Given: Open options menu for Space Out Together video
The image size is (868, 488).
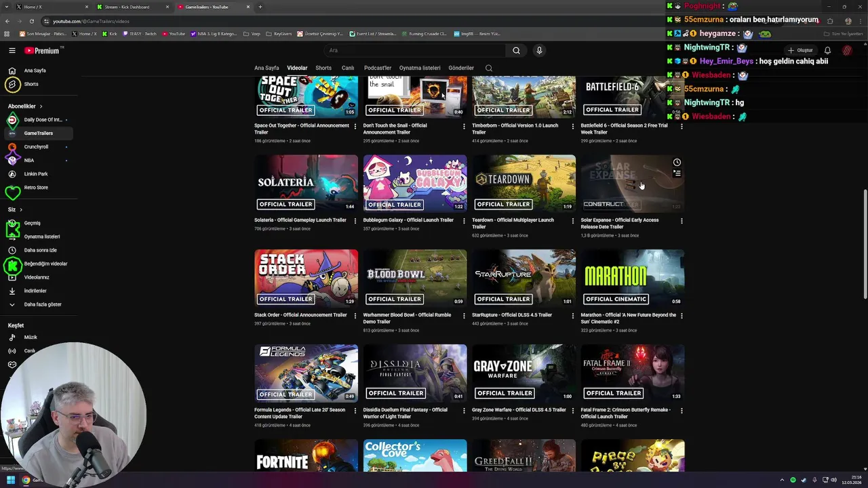Looking at the screenshot, I should tap(355, 126).
